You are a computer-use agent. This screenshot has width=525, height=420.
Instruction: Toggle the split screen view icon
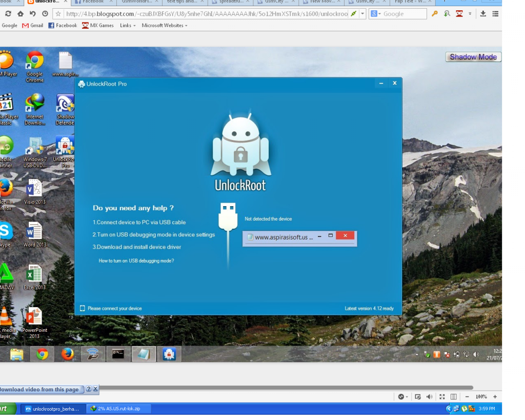click(x=454, y=397)
